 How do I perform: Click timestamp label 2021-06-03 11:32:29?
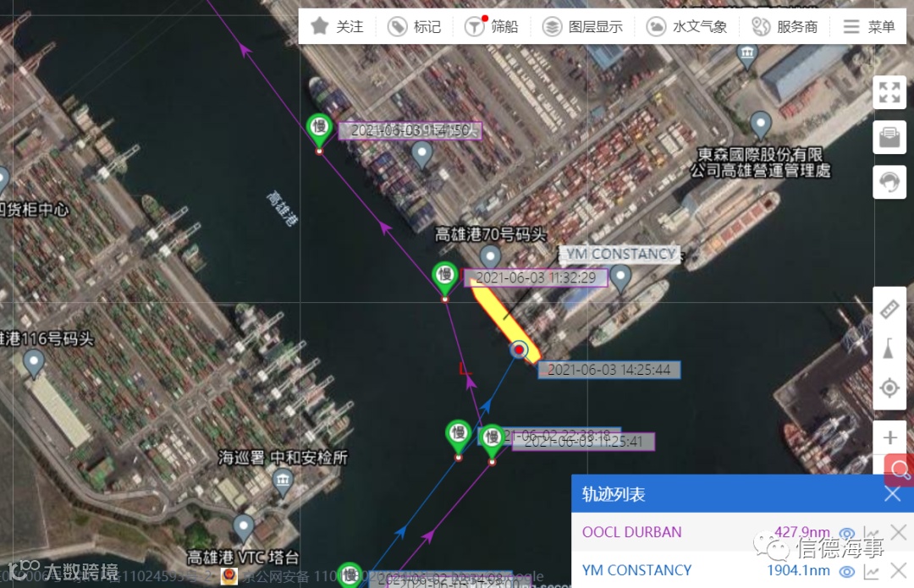(536, 278)
